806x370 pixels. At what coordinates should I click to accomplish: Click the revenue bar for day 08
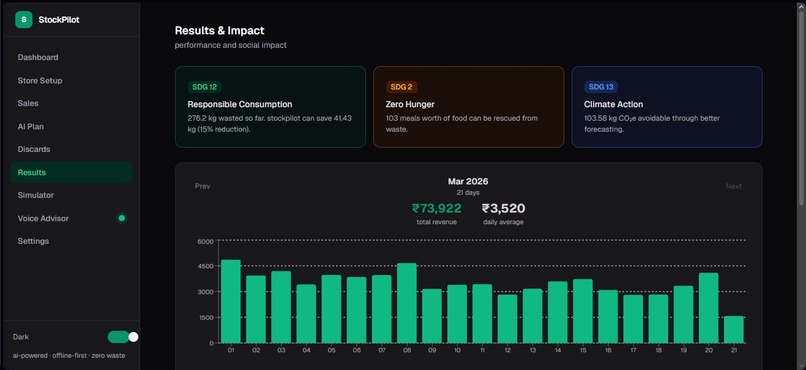pyautogui.click(x=407, y=303)
